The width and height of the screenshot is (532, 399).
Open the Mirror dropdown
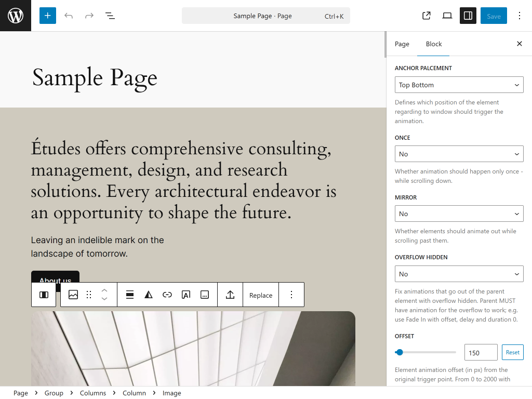(x=459, y=214)
